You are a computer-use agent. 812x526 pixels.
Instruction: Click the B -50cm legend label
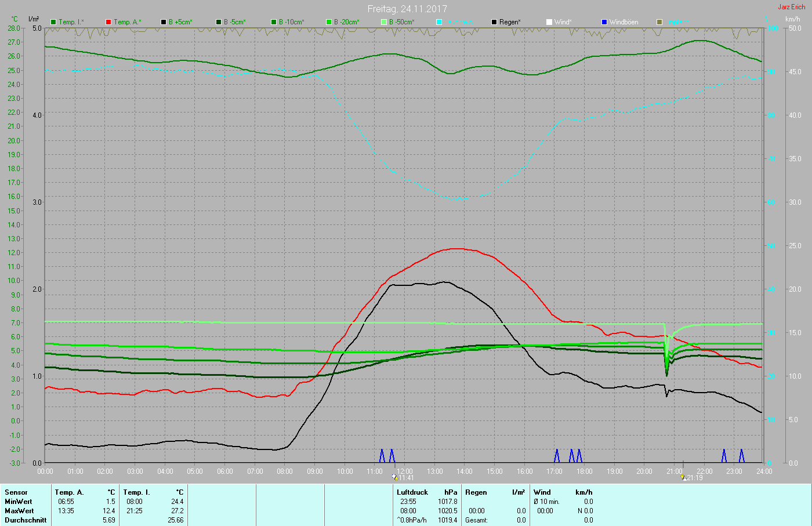click(401, 22)
